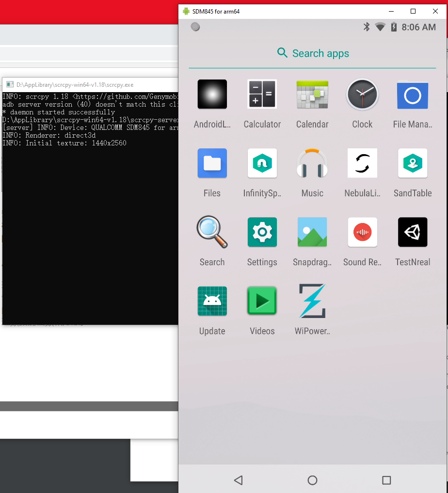This screenshot has height=493, width=448.
Task: Click the 'Calculator' app label
Action: 262,124
